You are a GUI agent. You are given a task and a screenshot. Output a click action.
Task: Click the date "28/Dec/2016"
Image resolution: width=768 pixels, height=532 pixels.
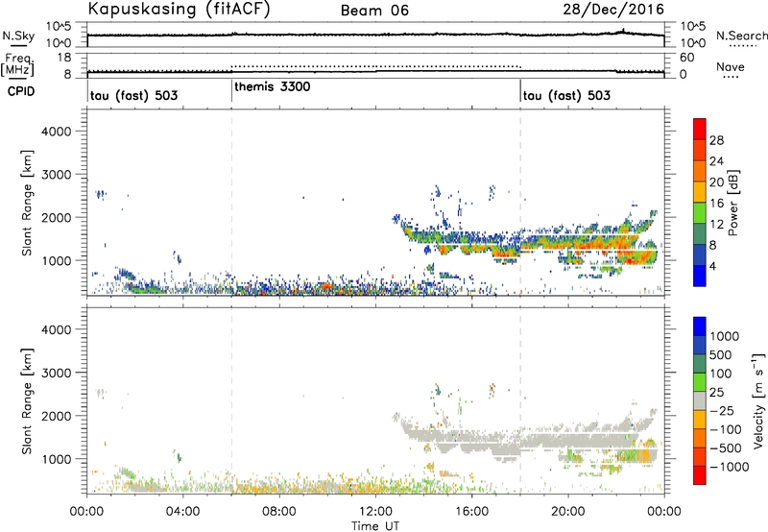click(613, 9)
